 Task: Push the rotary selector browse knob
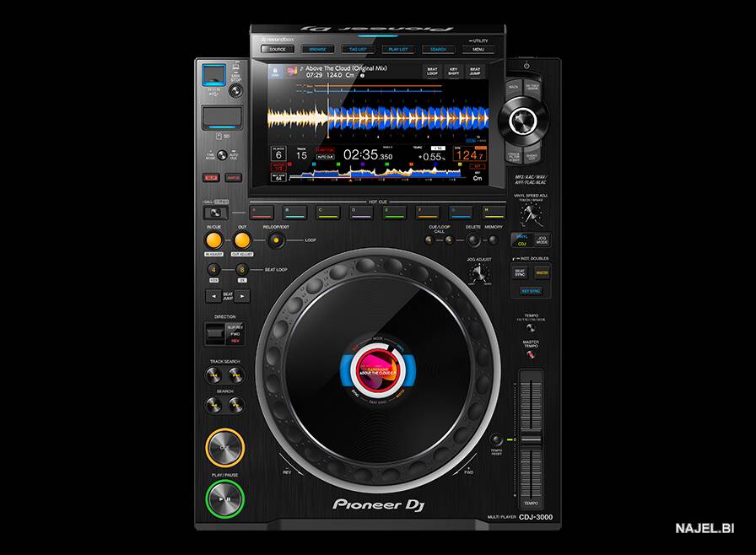(522, 121)
